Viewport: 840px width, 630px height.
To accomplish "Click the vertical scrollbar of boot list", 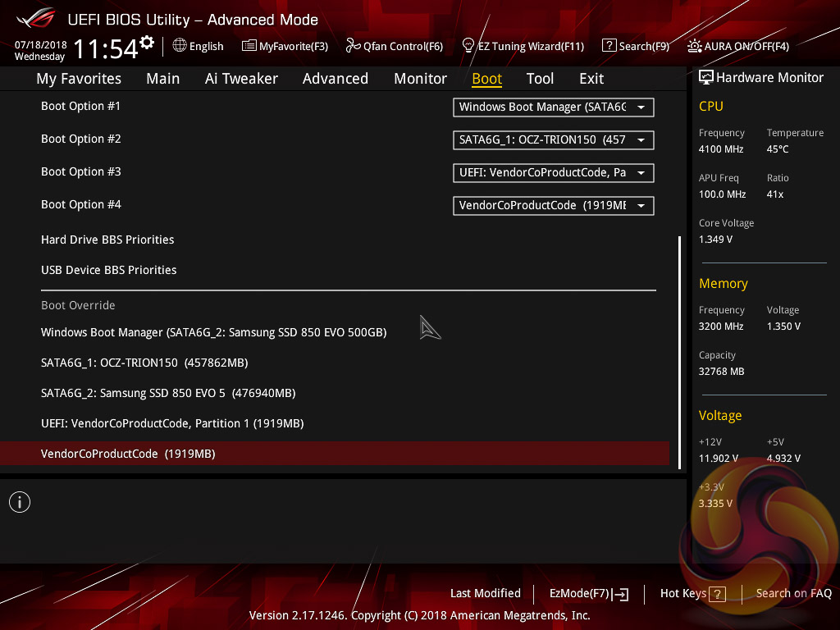I will pos(680,352).
